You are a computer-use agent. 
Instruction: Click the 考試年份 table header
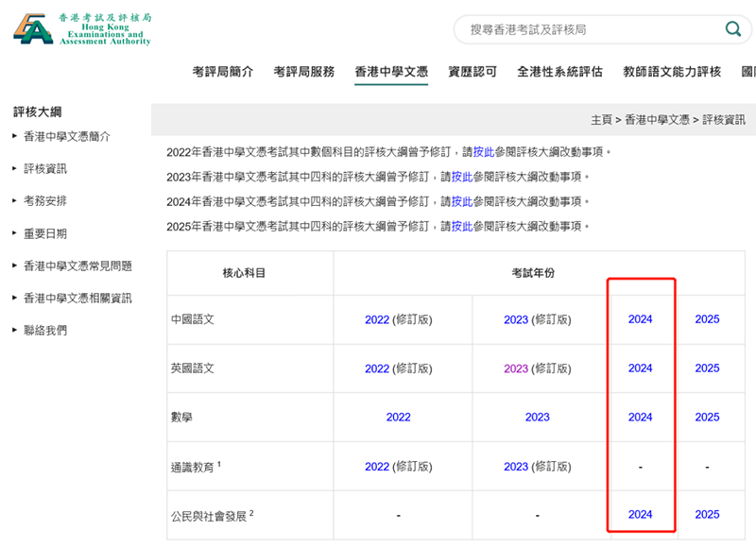pos(533,273)
